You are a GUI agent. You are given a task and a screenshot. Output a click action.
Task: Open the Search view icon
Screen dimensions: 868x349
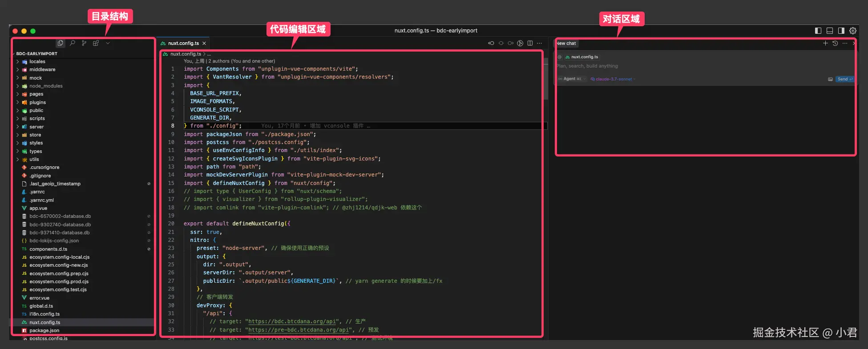coord(72,43)
